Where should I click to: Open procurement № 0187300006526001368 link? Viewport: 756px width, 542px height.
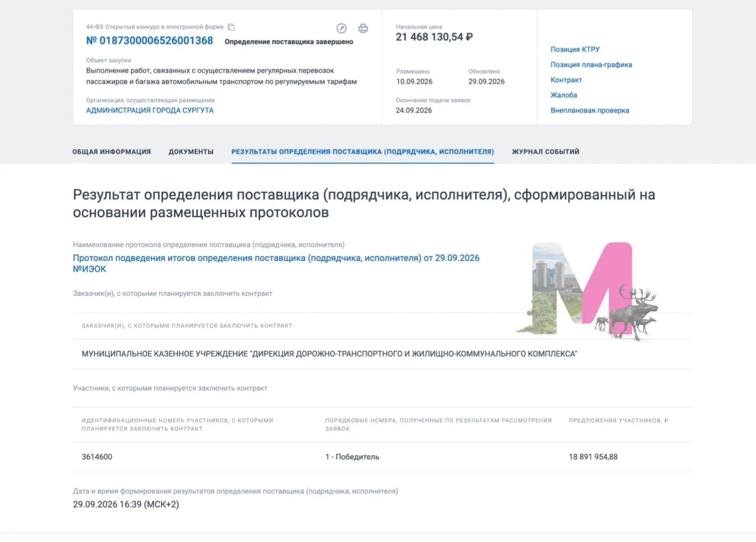[x=150, y=41]
